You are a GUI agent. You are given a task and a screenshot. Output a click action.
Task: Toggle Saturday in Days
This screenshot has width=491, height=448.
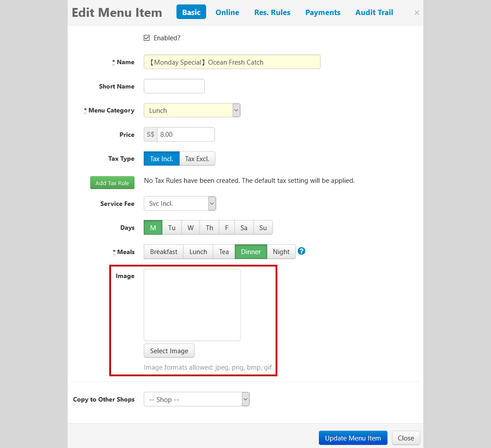pos(244,228)
